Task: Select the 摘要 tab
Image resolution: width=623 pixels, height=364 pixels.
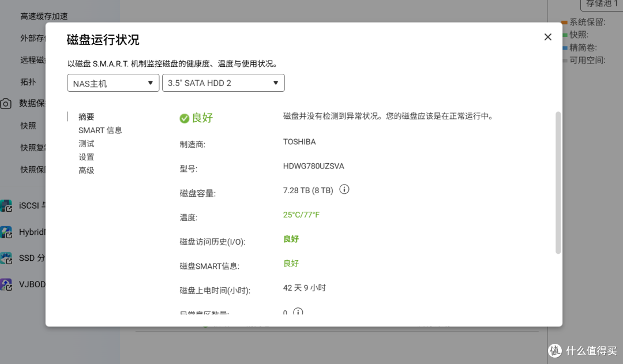Action: click(x=86, y=117)
